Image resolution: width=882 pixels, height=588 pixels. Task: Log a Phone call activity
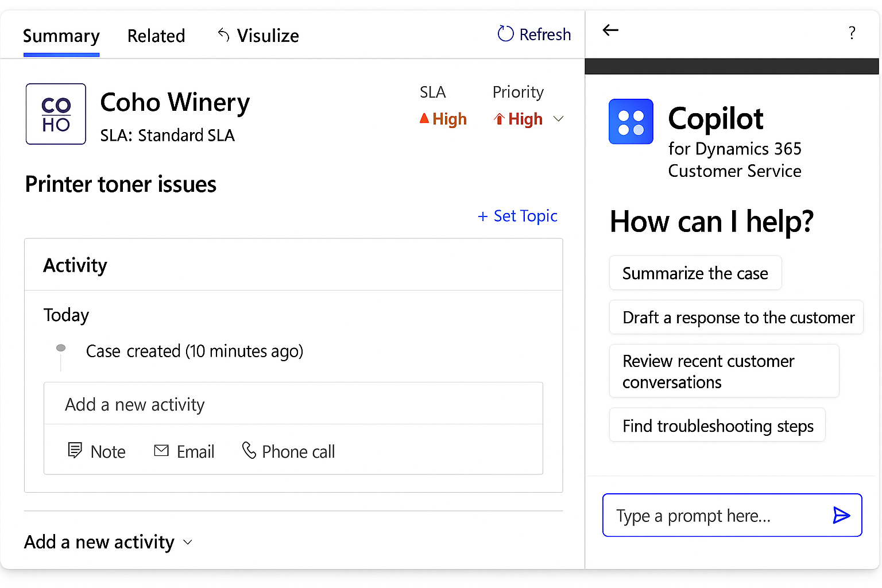[288, 451]
